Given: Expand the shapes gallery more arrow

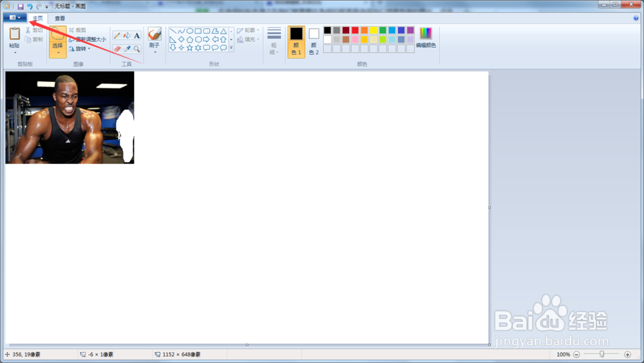Looking at the screenshot, I should click(x=231, y=48).
